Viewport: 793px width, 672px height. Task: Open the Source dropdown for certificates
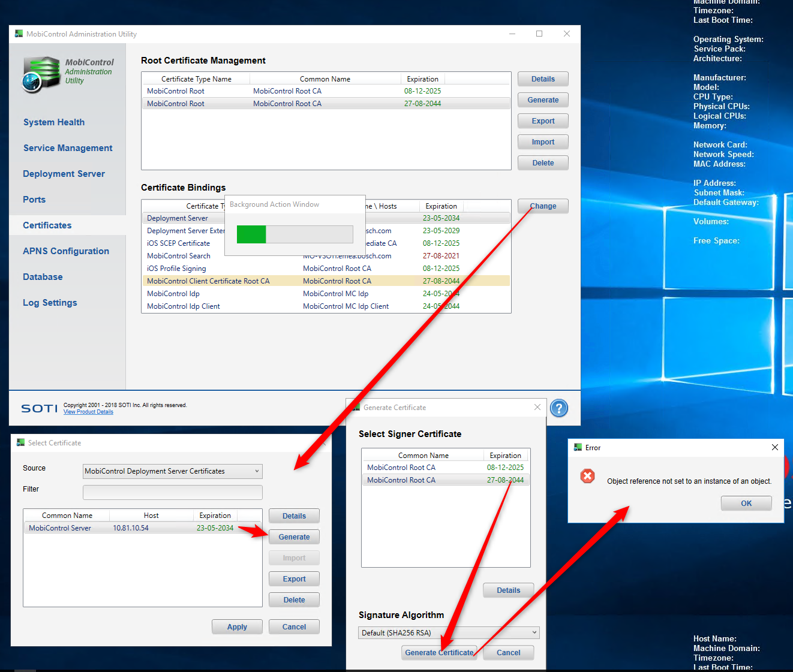pos(172,471)
